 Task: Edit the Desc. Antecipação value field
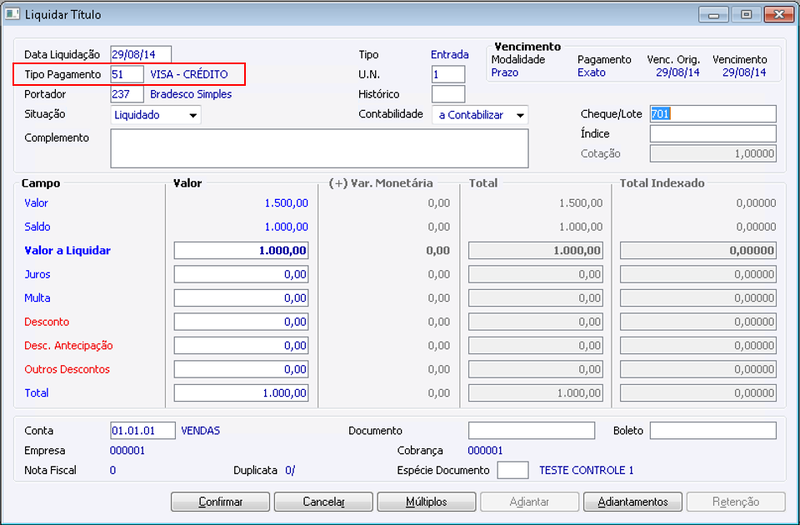241,345
